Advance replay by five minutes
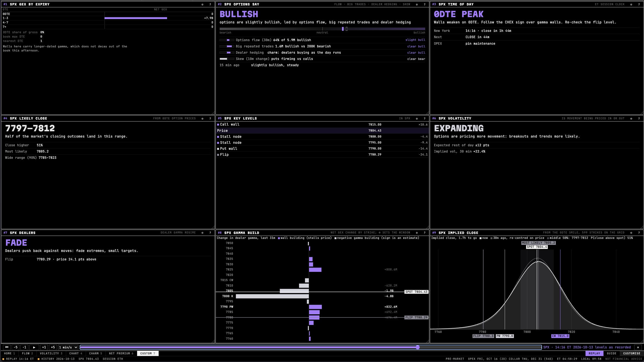Screen dimensions: 644x362 point(53,347)
